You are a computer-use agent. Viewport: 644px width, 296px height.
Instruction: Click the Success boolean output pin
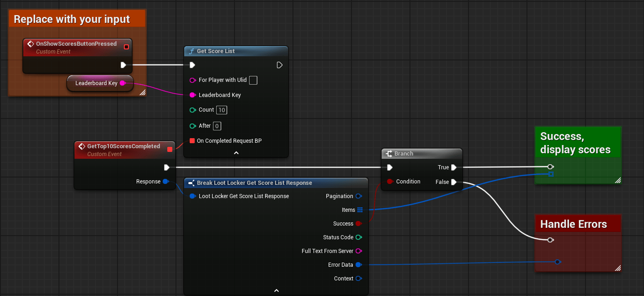coord(358,224)
